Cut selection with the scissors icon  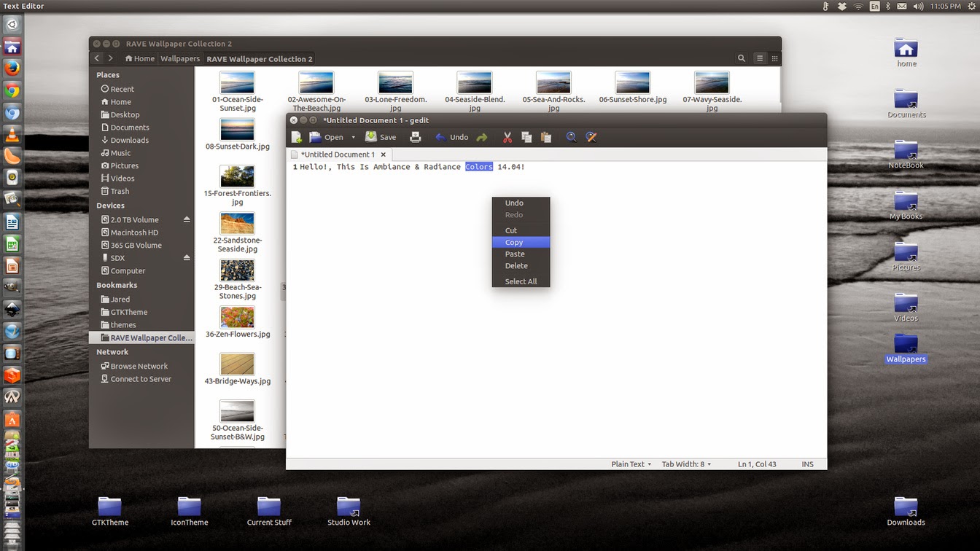click(507, 137)
